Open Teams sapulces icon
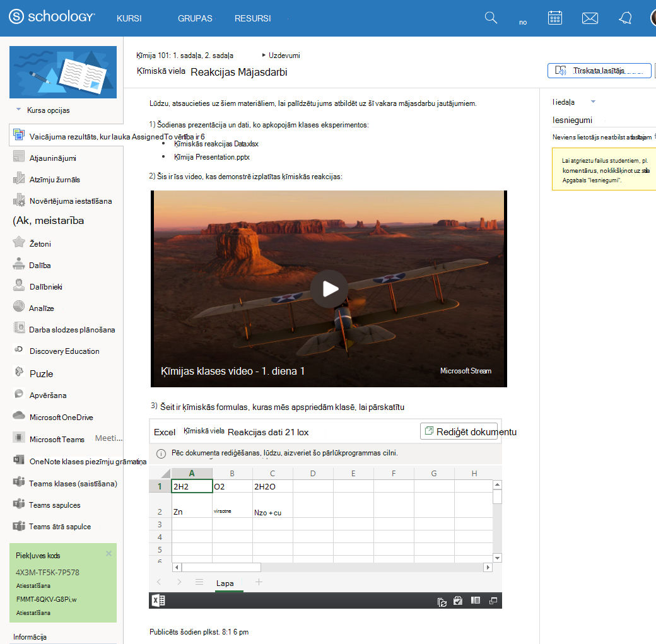 [19, 503]
